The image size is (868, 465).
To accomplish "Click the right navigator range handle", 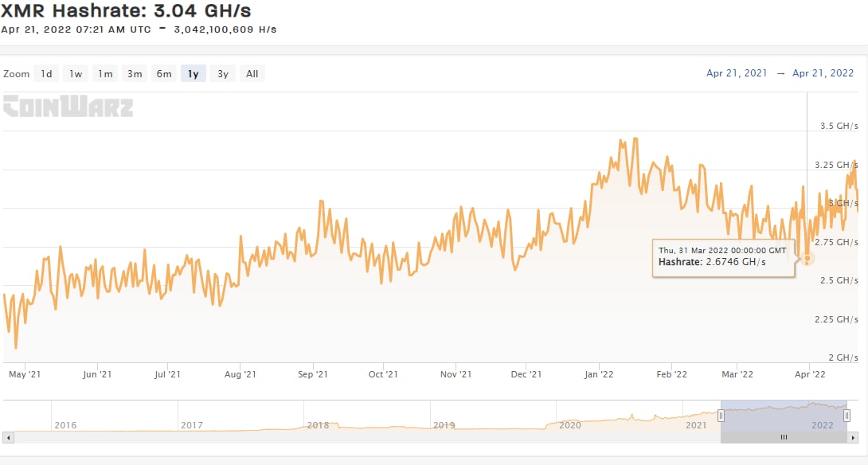I will click(x=847, y=415).
